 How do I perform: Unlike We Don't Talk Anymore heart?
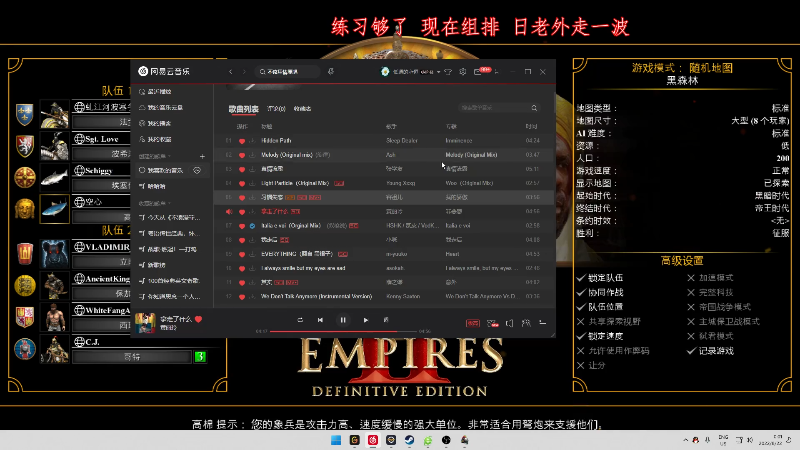coord(242,296)
